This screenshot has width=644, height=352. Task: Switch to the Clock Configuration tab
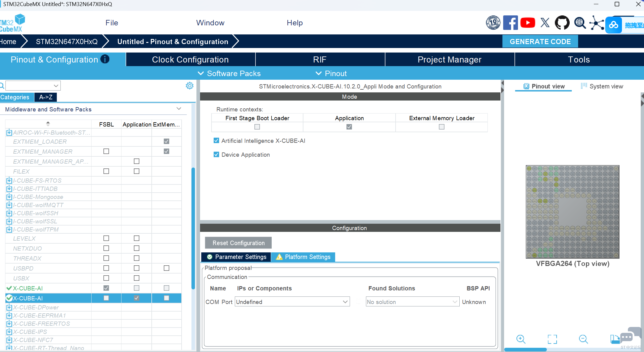(x=190, y=59)
